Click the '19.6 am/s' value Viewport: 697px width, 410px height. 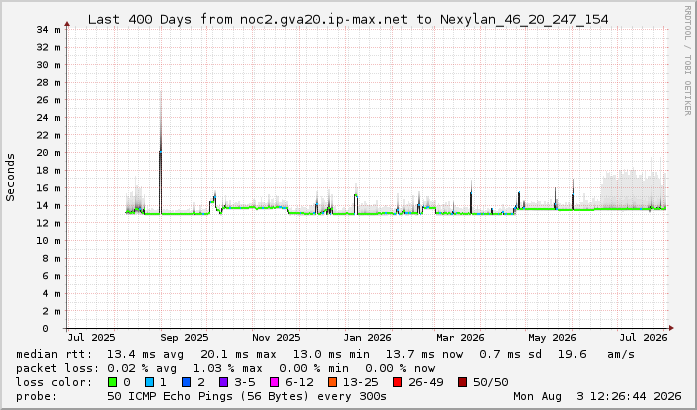pyautogui.click(x=596, y=354)
